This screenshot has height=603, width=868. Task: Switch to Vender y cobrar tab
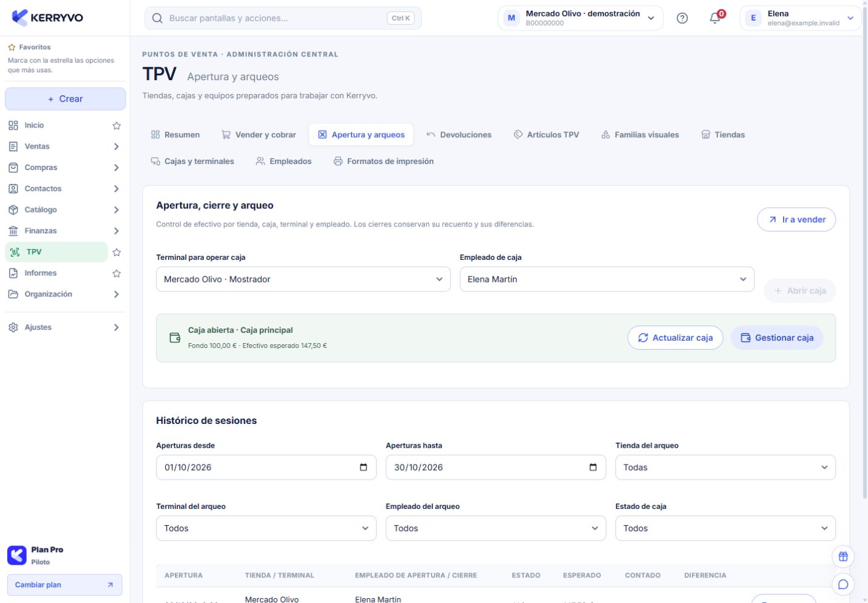coord(259,135)
